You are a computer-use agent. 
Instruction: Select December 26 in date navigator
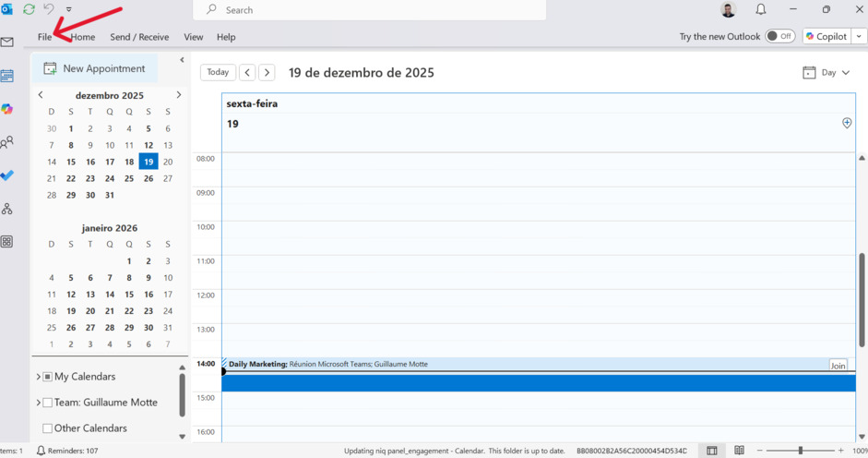tap(149, 178)
